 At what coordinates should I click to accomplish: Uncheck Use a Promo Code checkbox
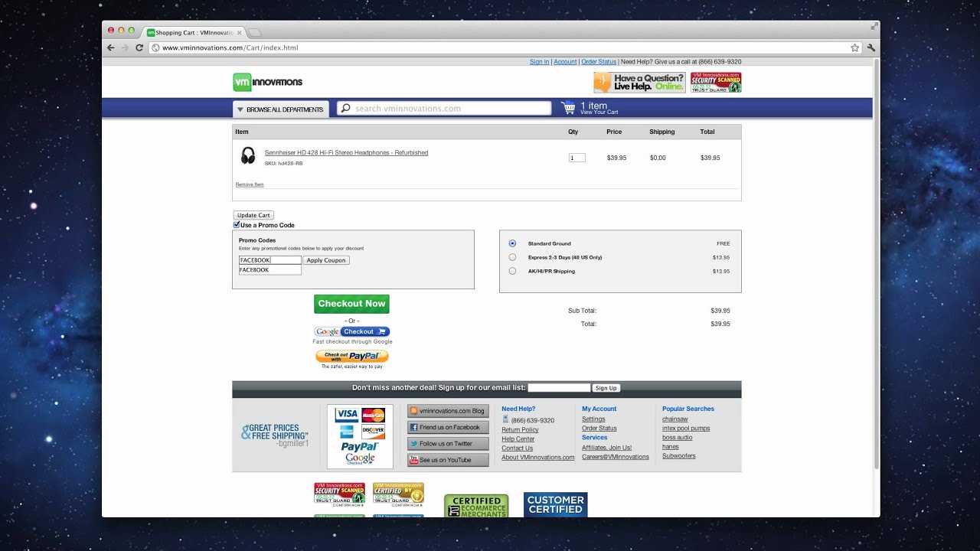(237, 225)
